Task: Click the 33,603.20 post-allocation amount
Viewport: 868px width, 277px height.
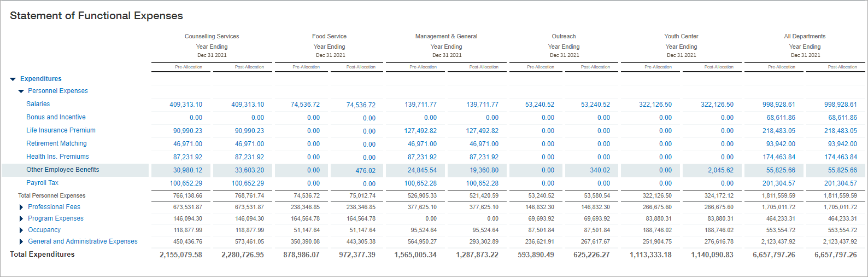Action: tap(249, 170)
